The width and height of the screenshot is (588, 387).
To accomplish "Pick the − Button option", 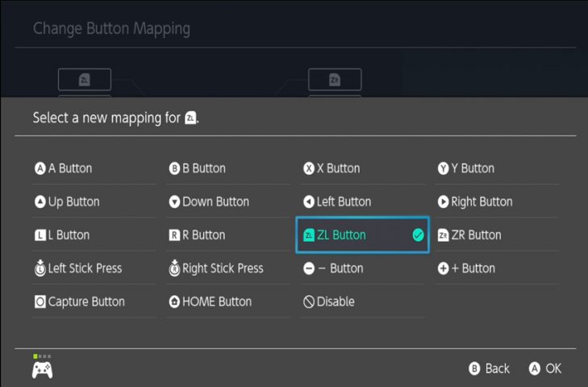I will [x=362, y=268].
